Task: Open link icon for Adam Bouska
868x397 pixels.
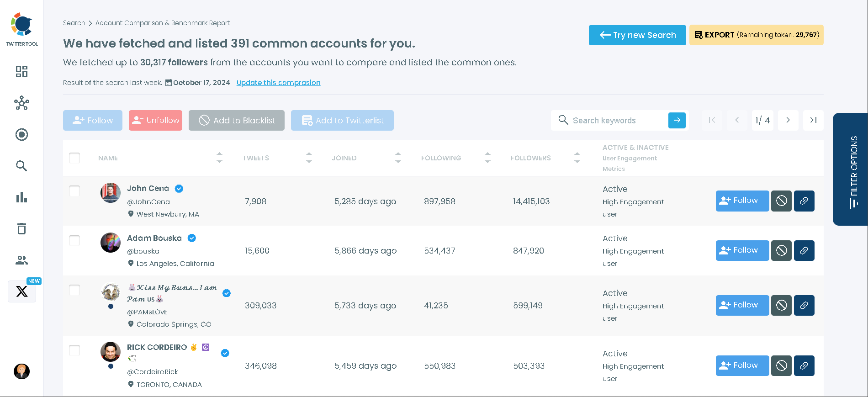Action: click(x=804, y=250)
